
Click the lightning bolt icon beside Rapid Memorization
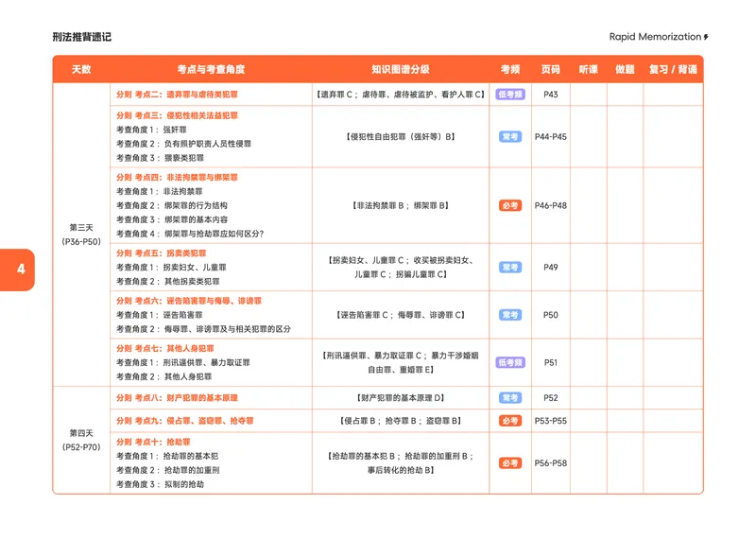[706, 37]
